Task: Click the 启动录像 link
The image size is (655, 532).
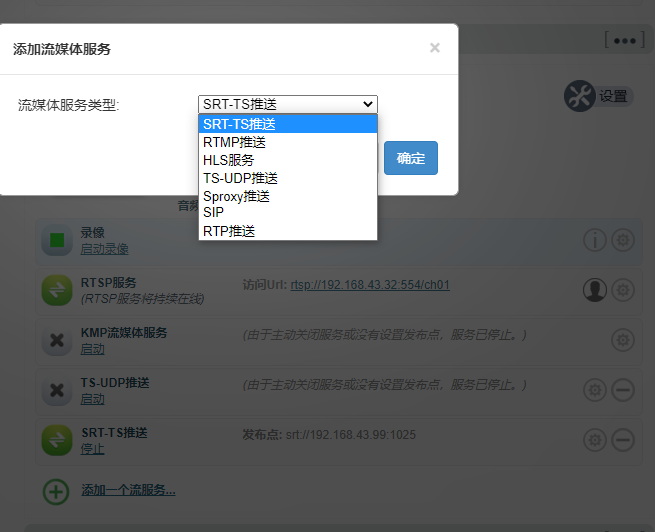Action: pos(104,249)
